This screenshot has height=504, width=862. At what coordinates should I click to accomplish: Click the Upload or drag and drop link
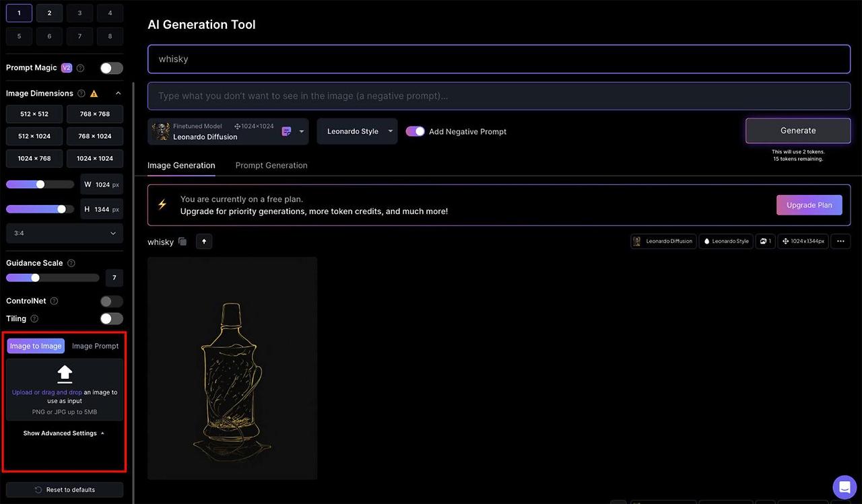(47, 392)
